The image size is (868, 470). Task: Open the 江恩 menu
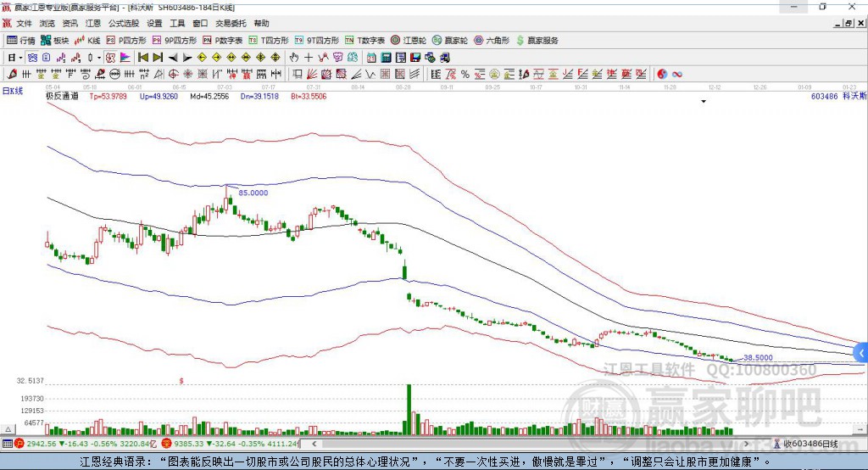pyautogui.click(x=93, y=23)
